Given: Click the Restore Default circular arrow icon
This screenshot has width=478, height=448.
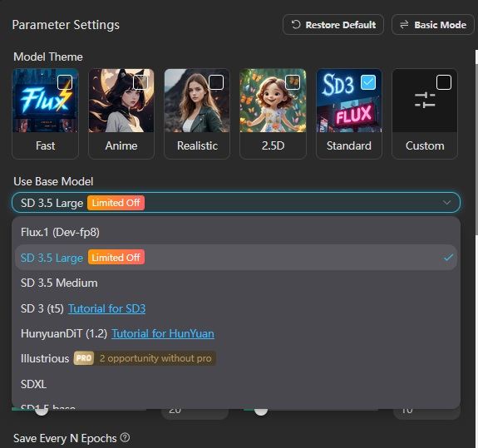Looking at the screenshot, I should 296,24.
